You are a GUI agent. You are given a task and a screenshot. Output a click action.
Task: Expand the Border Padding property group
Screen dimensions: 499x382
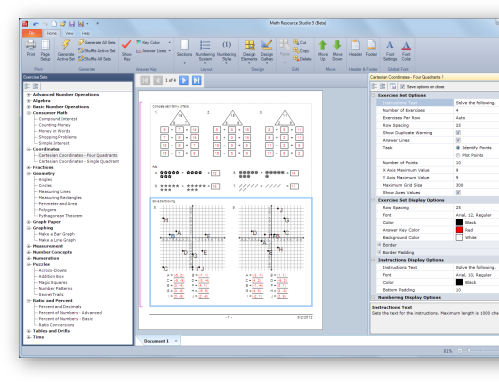[379, 252]
